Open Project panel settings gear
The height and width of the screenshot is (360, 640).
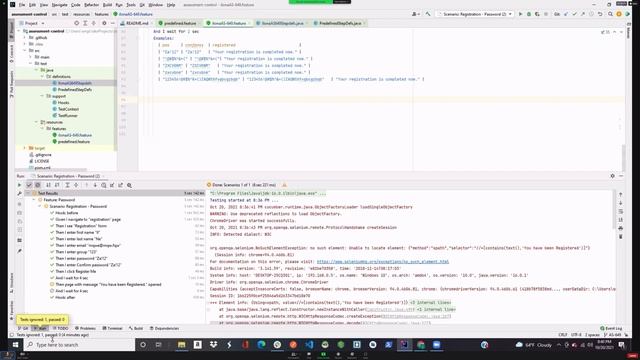pyautogui.click(x=104, y=23)
